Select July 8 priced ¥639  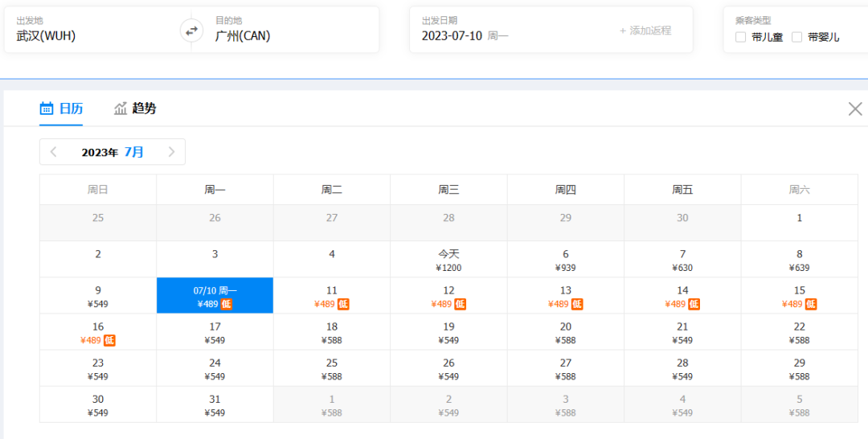pyautogui.click(x=800, y=259)
